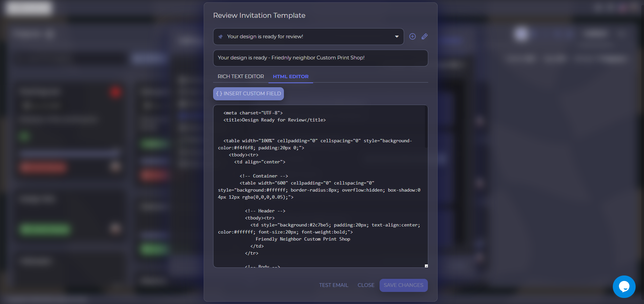The height and width of the screenshot is (304, 644).
Task: Click the dropdown caret arrow on the template selector
Action: pos(396,37)
